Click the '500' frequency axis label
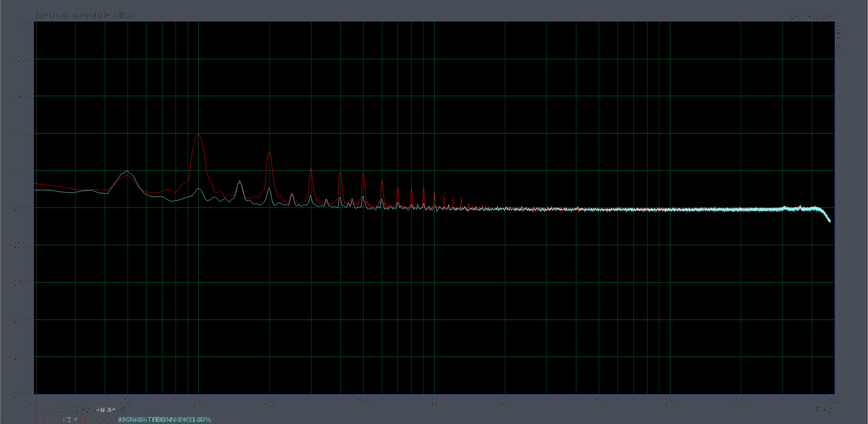 (363, 402)
